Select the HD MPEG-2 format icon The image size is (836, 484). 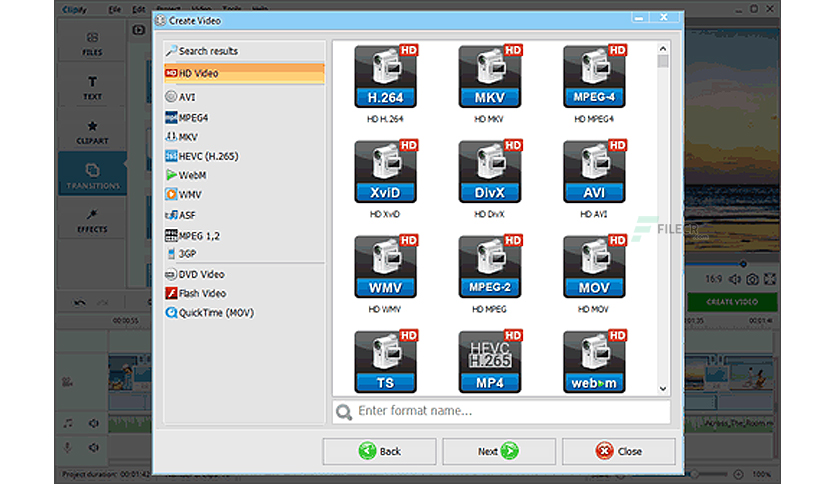coord(490,267)
